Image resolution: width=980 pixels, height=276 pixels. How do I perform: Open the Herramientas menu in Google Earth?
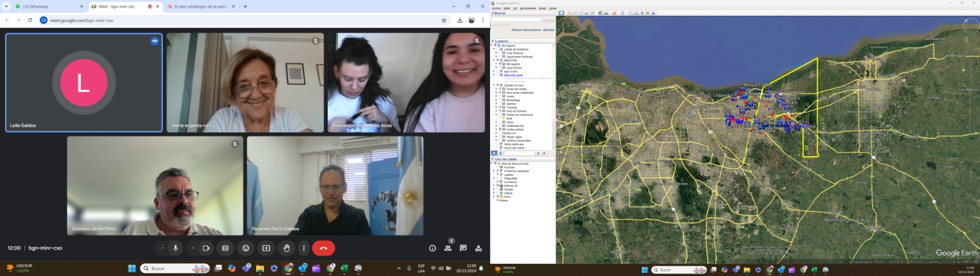pyautogui.click(x=527, y=8)
